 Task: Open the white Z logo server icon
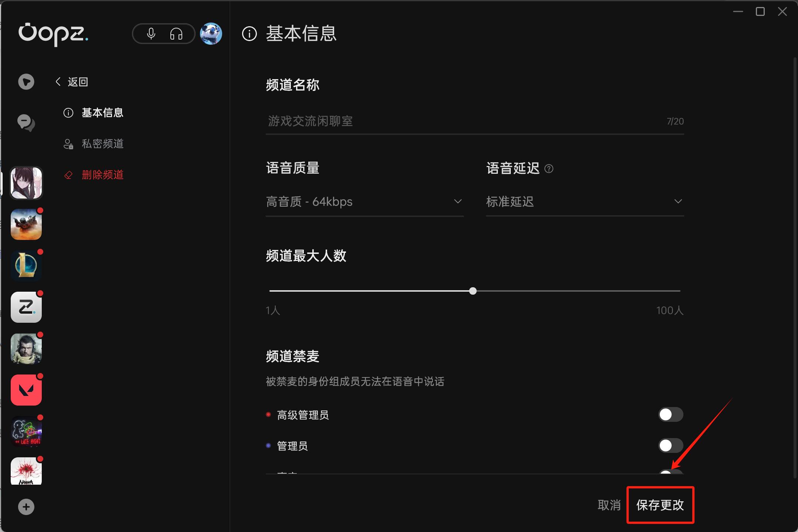click(26, 307)
